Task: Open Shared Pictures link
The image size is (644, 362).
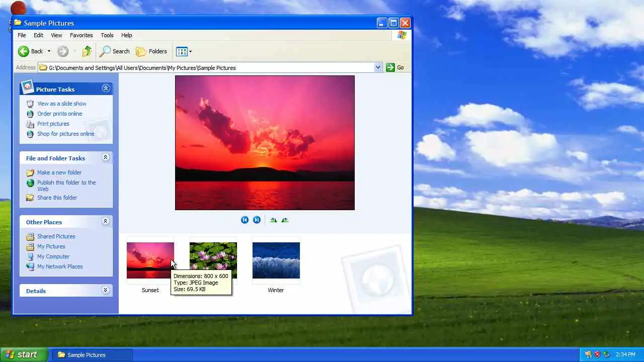Action: pos(56,236)
